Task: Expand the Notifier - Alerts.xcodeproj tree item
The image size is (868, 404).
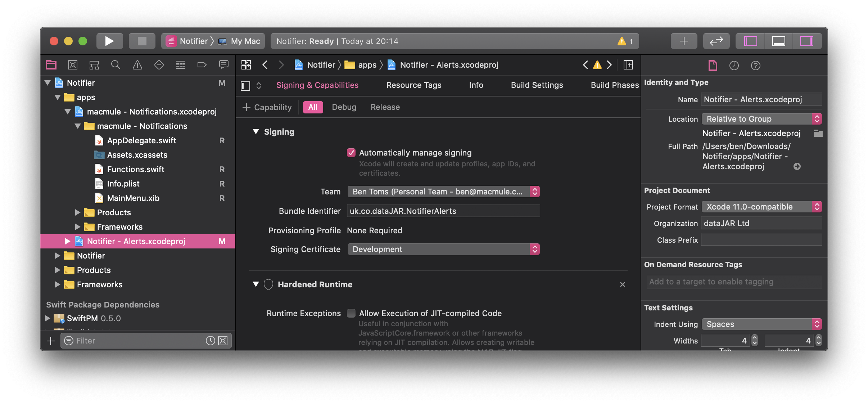Action: (67, 241)
